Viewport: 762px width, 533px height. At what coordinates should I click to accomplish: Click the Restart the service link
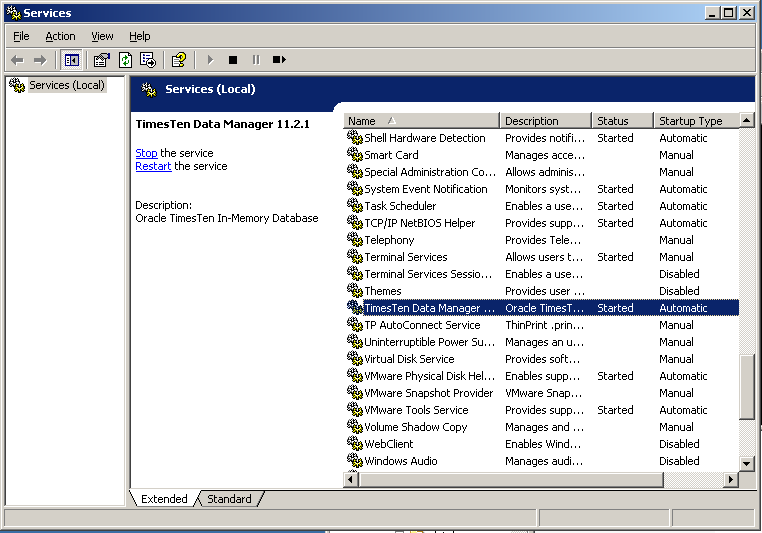click(153, 166)
